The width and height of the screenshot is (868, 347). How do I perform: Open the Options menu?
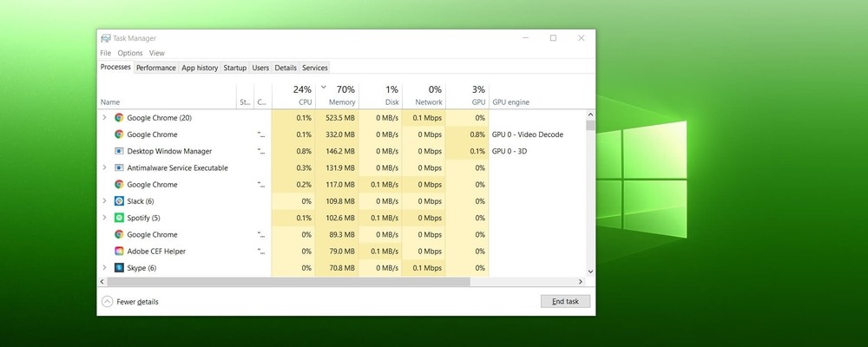tap(130, 53)
